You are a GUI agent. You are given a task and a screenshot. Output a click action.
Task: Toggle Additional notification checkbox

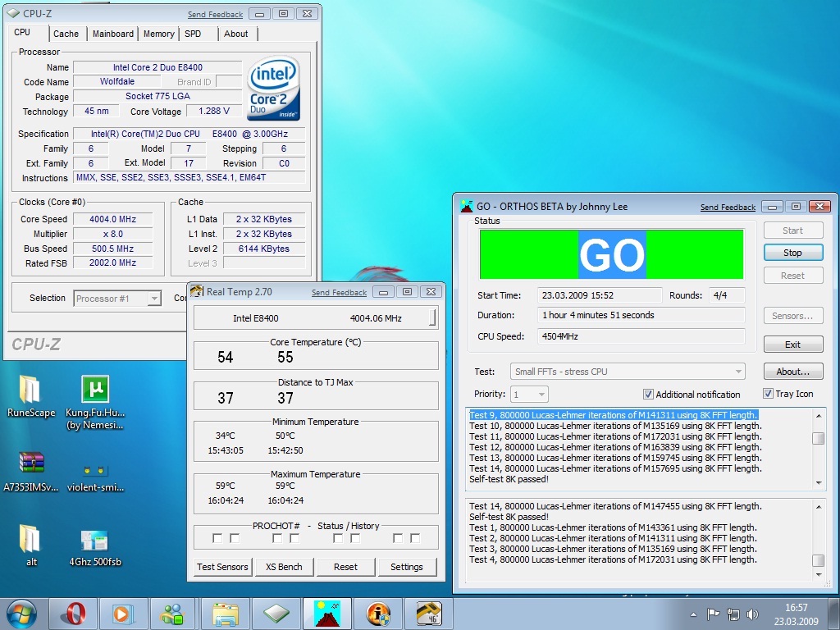(648, 395)
